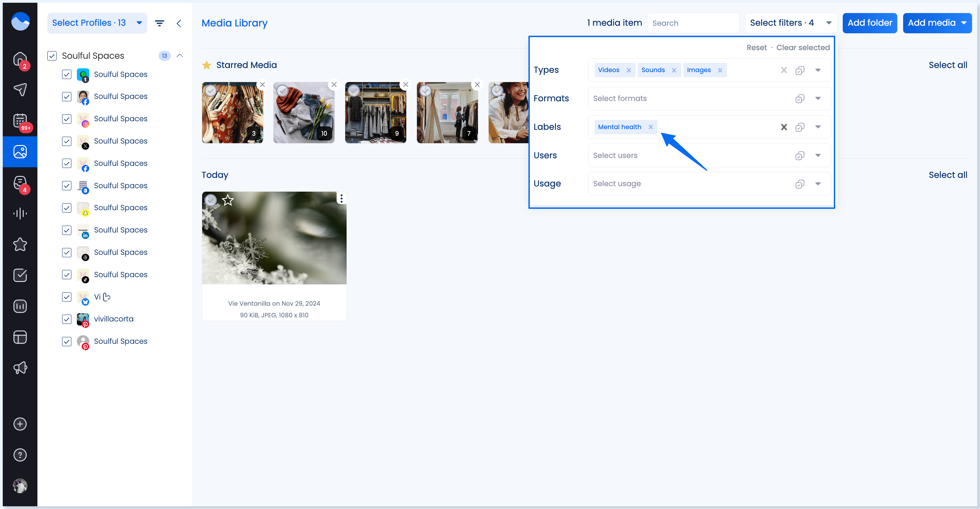Open the starred folder thumbnail with 7 items
The width and height of the screenshot is (980, 509).
[x=447, y=113]
